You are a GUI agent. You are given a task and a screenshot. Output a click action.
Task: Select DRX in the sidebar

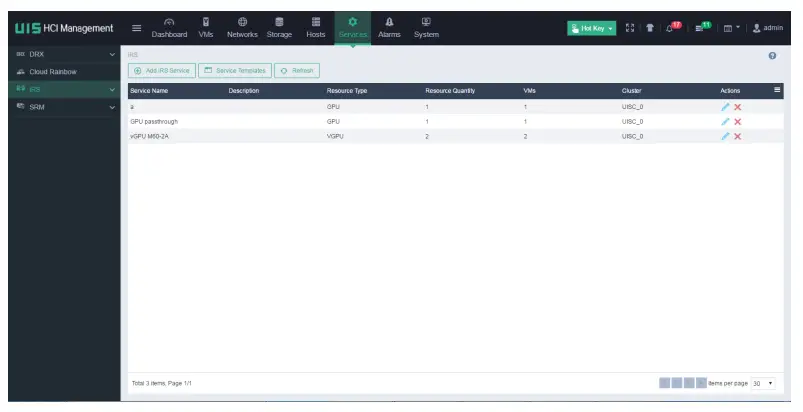36,54
